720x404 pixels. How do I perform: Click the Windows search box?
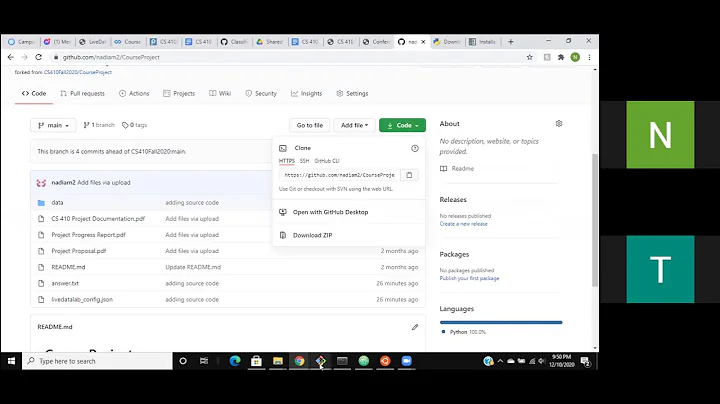click(97, 361)
